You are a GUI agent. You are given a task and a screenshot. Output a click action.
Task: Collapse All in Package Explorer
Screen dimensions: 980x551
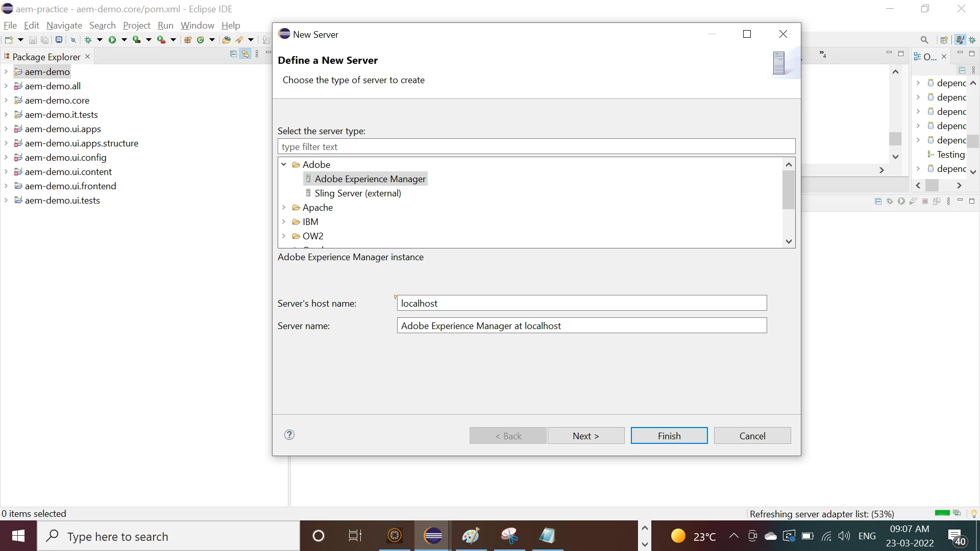[x=234, y=54]
